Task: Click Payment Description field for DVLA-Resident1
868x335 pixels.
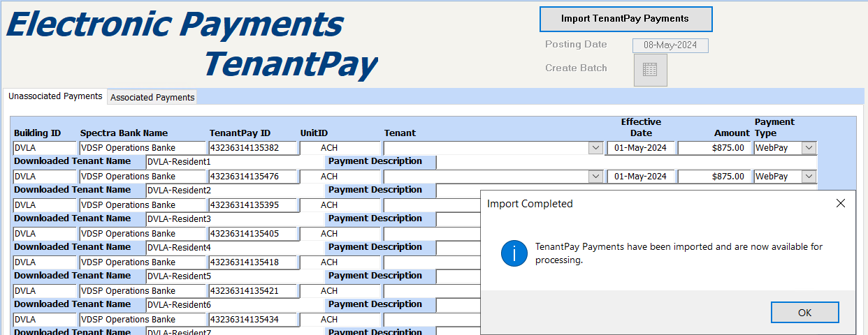Action: click(x=626, y=162)
